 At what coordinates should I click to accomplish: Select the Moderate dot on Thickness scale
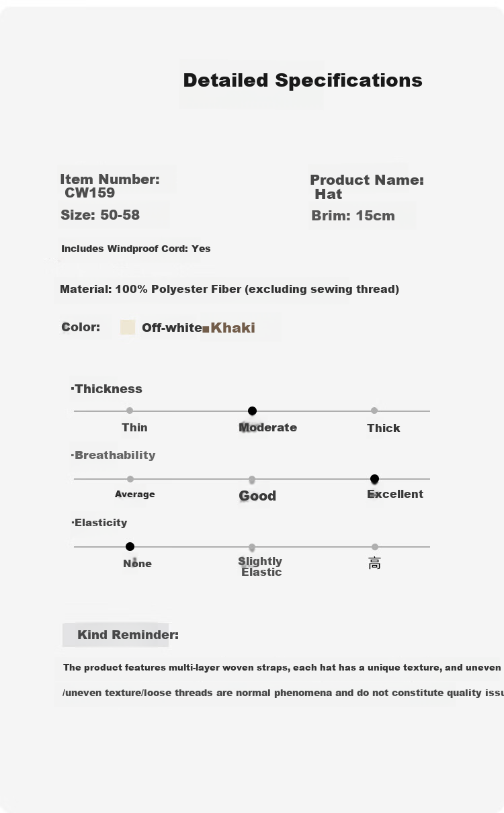pos(252,411)
